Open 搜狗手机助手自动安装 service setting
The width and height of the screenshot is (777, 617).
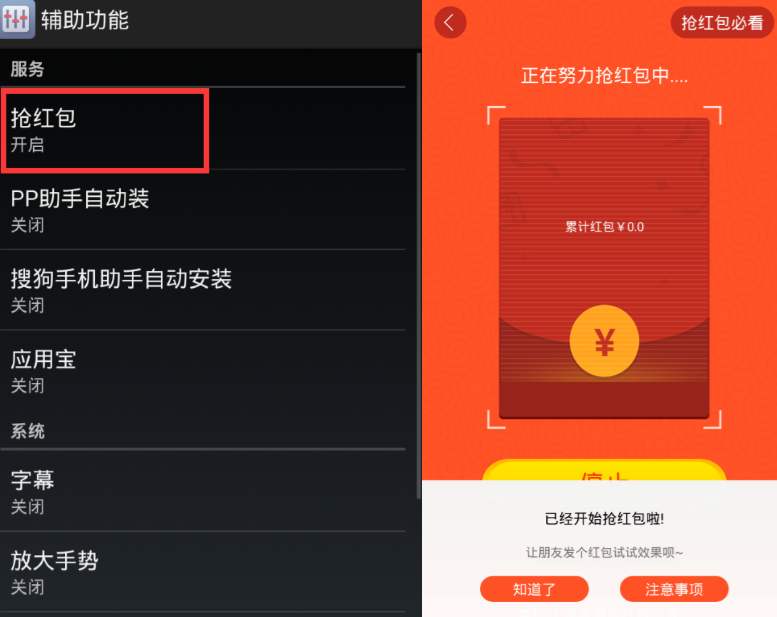[x=203, y=290]
